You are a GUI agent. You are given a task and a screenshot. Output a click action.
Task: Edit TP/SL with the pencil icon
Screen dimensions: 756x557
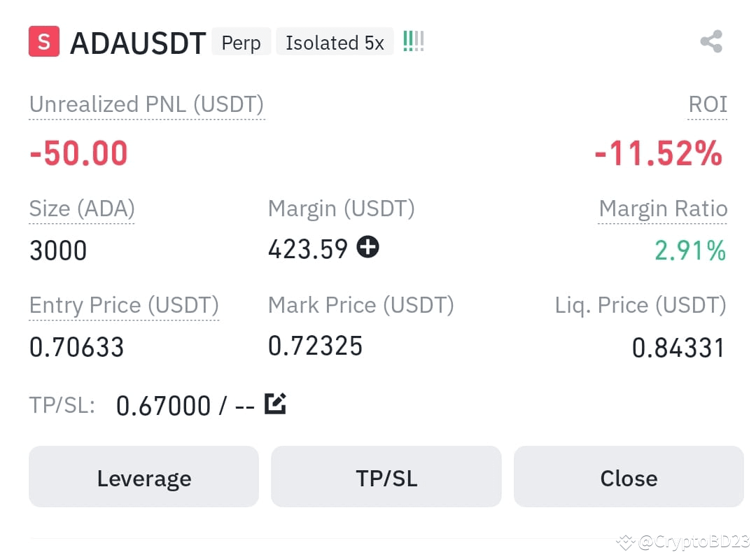click(x=275, y=404)
